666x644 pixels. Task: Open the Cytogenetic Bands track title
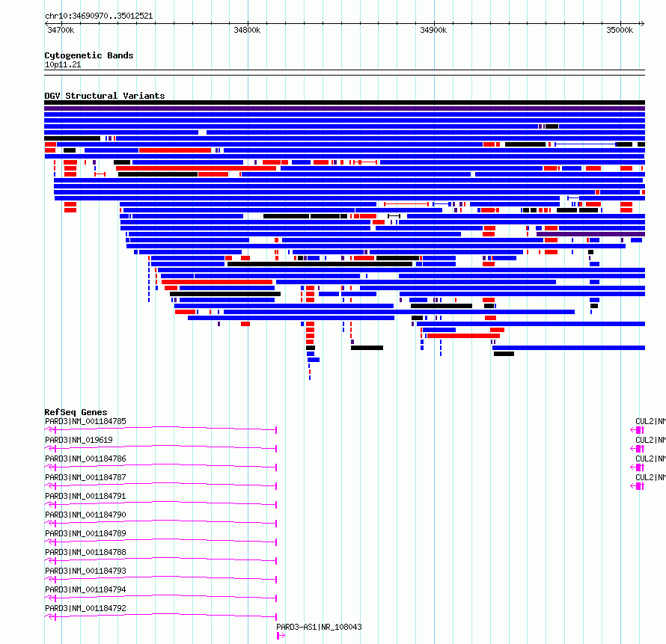point(89,55)
